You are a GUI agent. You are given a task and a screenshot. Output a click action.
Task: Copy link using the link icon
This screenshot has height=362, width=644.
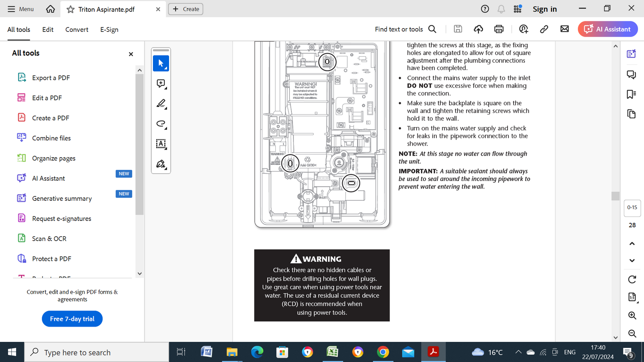click(x=544, y=29)
